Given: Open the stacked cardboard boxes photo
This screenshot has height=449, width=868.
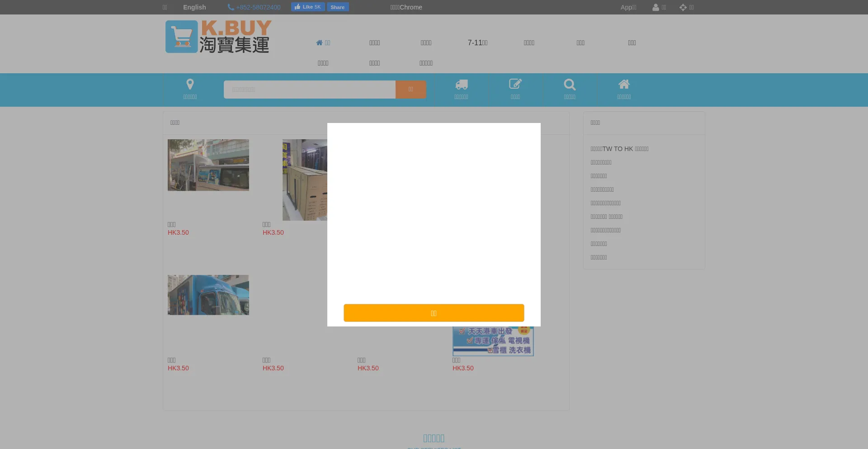Looking at the screenshot, I should 305,180.
